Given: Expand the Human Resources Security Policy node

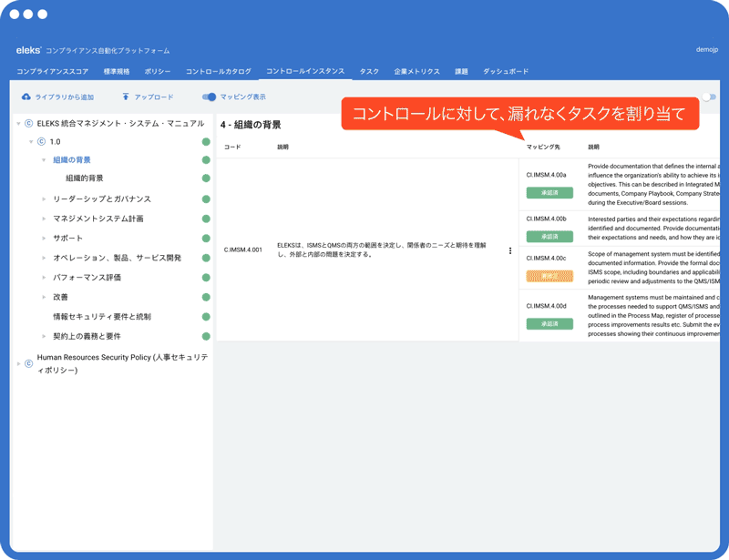Looking at the screenshot, I should pos(18,363).
